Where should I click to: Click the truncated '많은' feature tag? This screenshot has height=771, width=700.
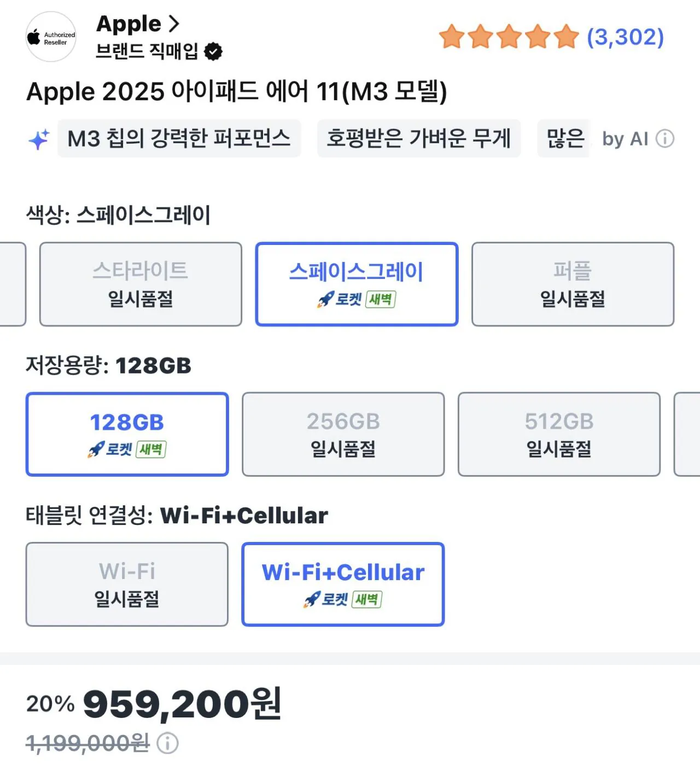point(563,139)
